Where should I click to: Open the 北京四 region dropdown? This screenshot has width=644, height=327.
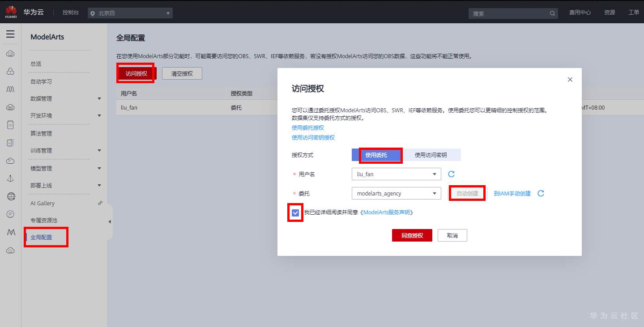point(130,13)
